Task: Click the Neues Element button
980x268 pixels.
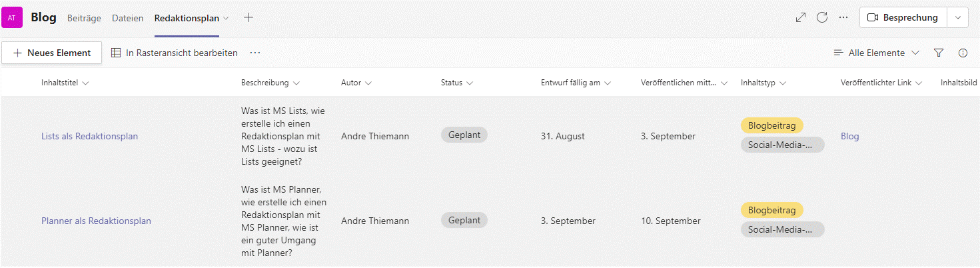Action: point(52,53)
